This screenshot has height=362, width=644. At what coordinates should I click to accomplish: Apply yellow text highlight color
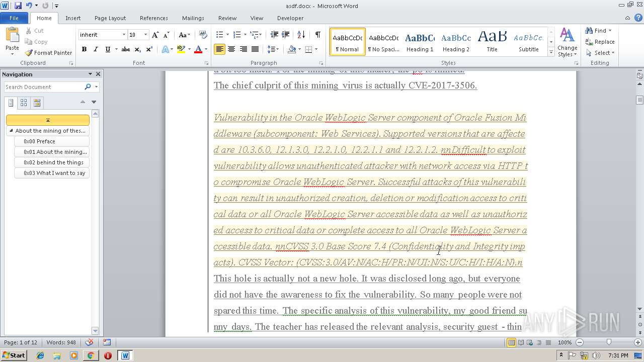click(x=181, y=49)
